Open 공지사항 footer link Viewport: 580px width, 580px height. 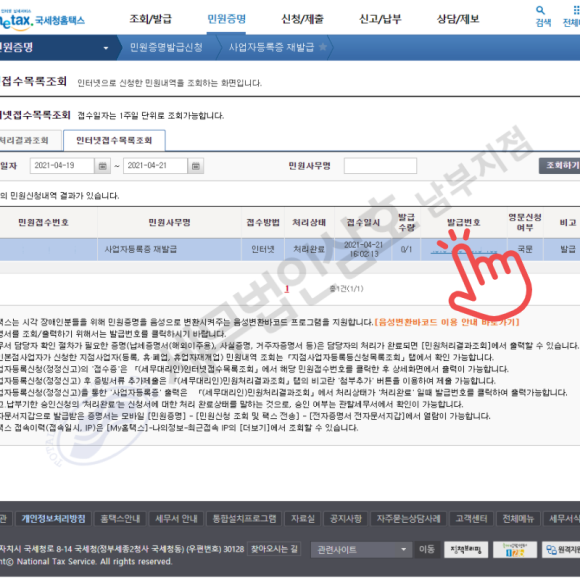click(345, 519)
